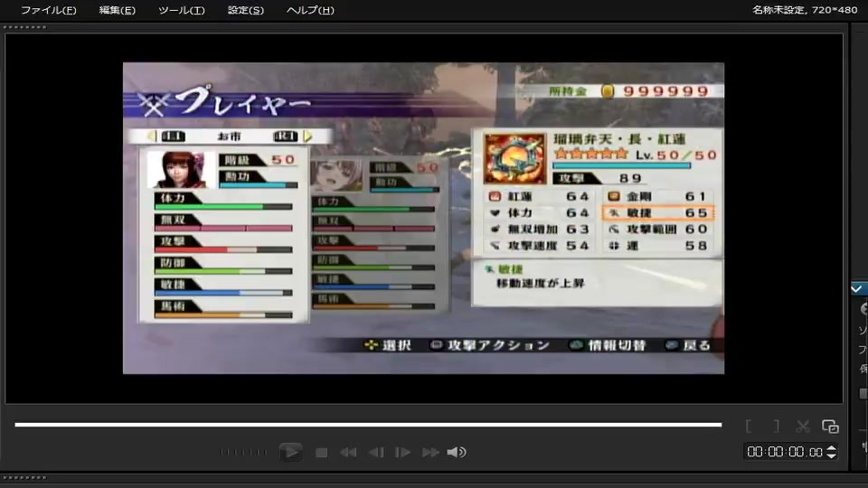Open the system volume speaker control
868x488 pixels.
(x=457, y=453)
